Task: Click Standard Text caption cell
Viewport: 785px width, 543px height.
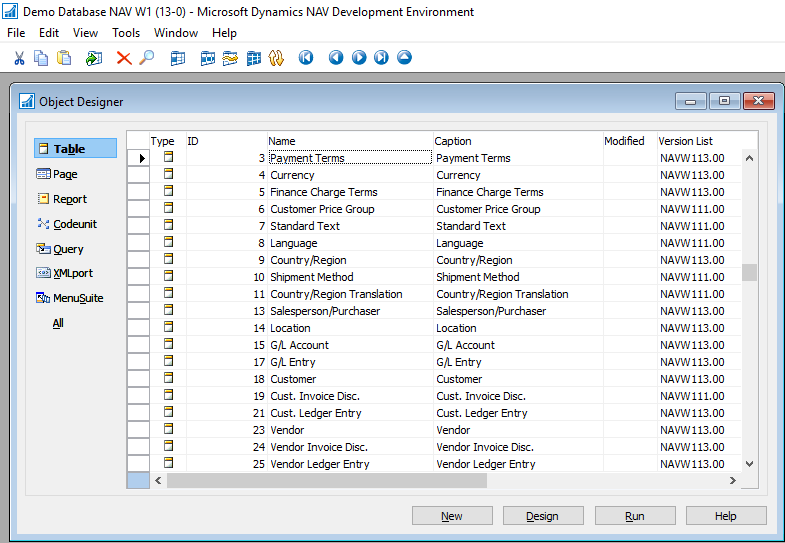Action: click(518, 226)
